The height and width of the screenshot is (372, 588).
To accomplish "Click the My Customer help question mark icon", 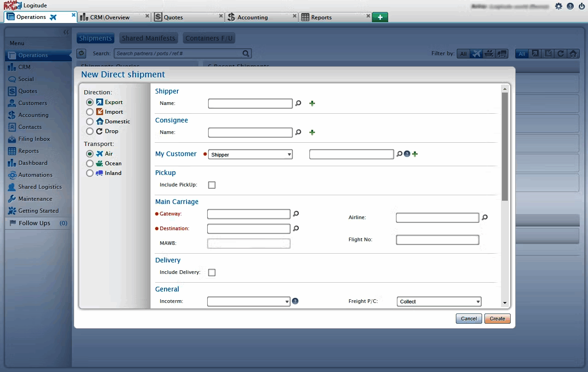I will coord(407,154).
